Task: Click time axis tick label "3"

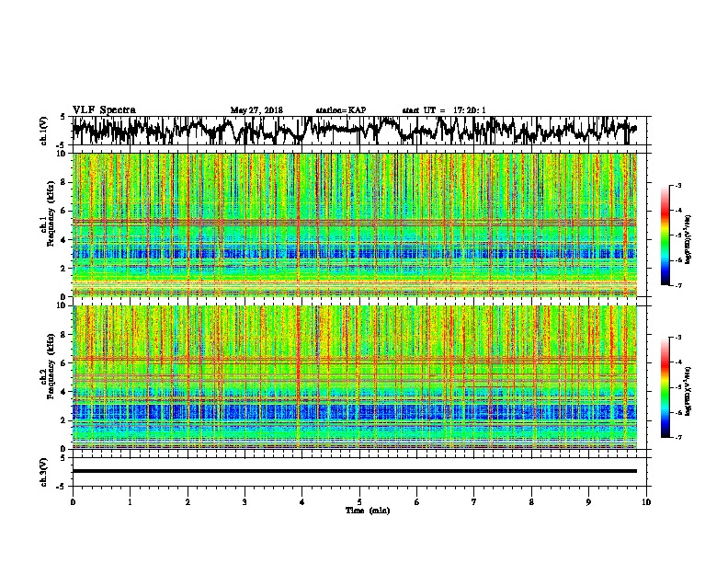Action: (x=245, y=502)
